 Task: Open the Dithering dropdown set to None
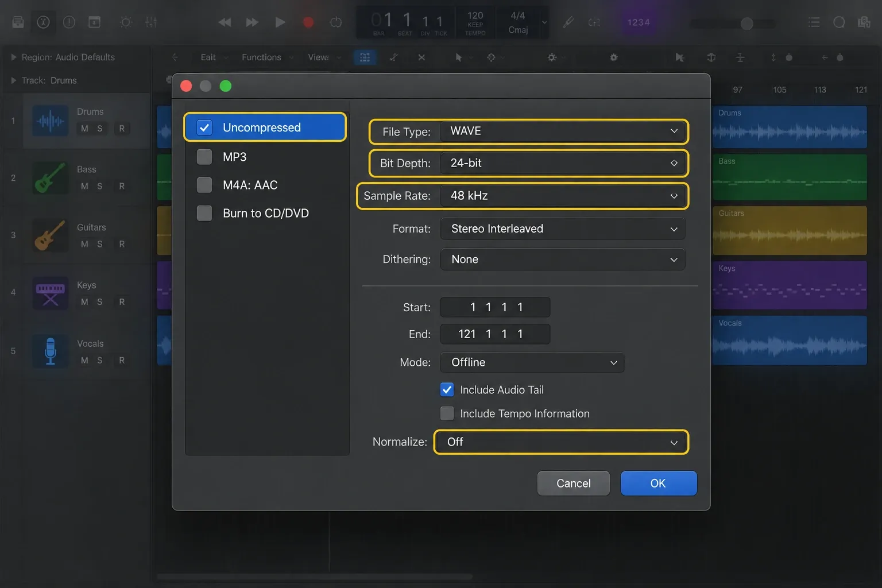[x=563, y=260]
